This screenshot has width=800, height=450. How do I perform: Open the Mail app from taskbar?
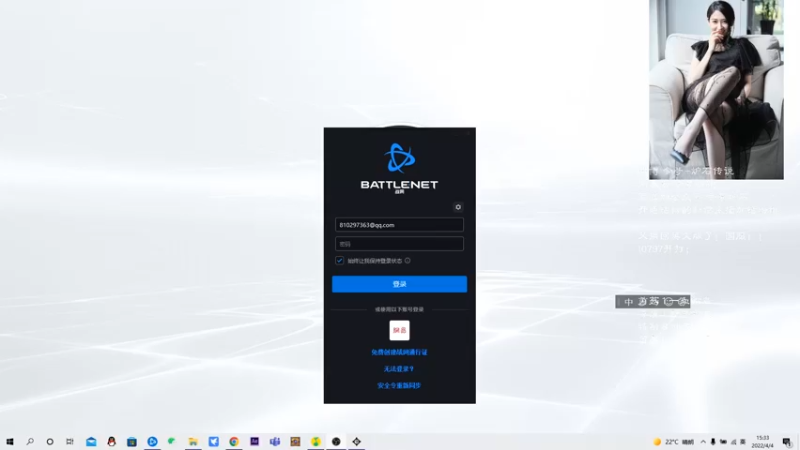(91, 441)
